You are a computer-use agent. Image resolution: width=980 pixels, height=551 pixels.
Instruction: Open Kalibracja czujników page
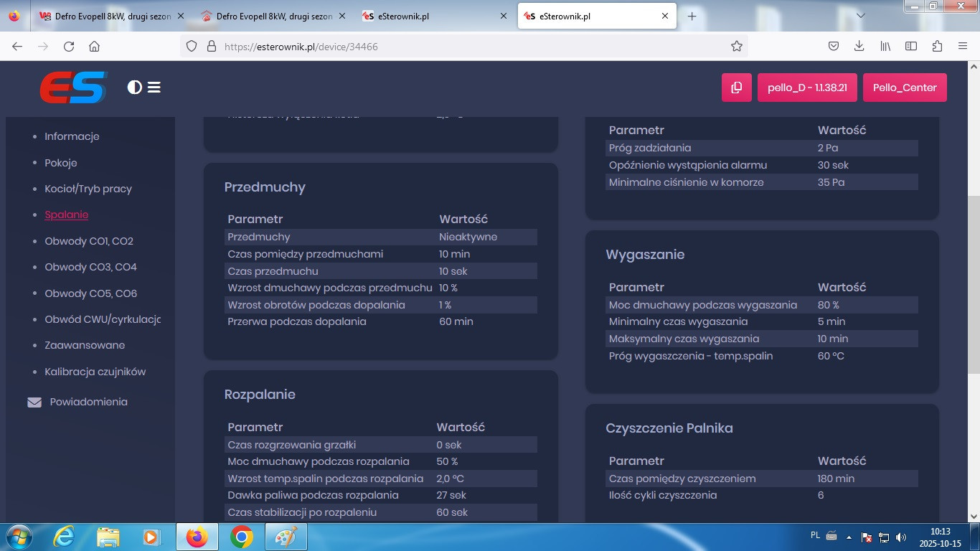point(95,372)
